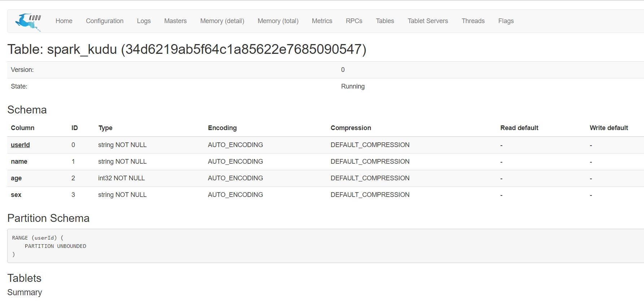
Task: Open the Home page
Action: [64, 21]
